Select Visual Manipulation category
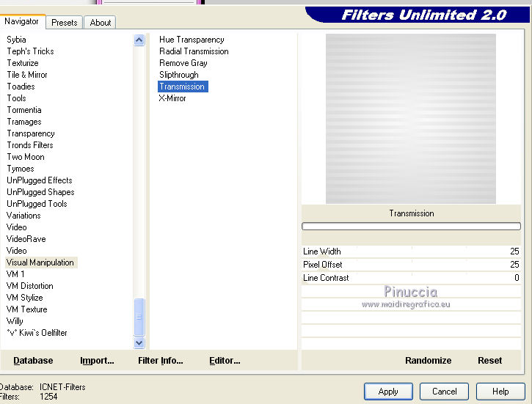This screenshot has height=404, width=532. pos(40,262)
